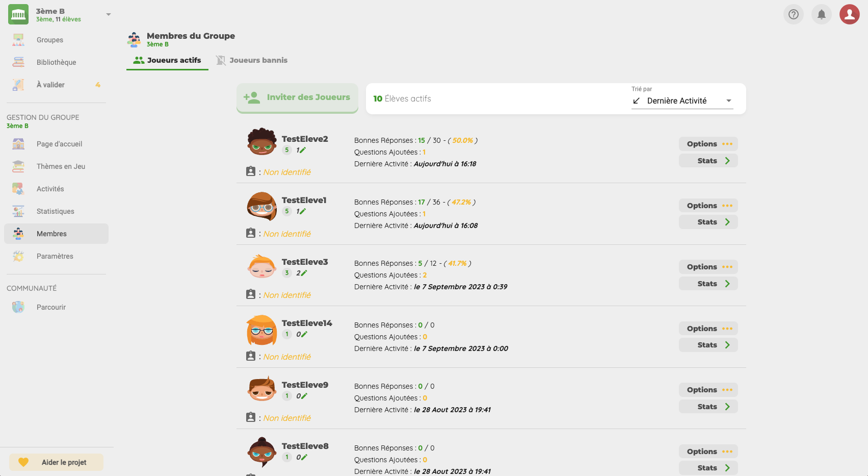
Task: Switch to the Joueurs bannis tab
Action: click(x=252, y=60)
